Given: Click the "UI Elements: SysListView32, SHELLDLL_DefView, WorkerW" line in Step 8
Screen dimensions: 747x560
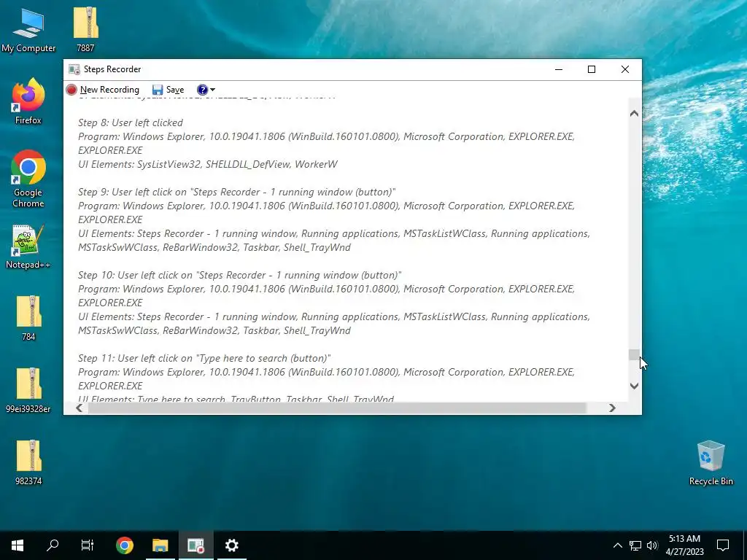Looking at the screenshot, I should point(208,164).
